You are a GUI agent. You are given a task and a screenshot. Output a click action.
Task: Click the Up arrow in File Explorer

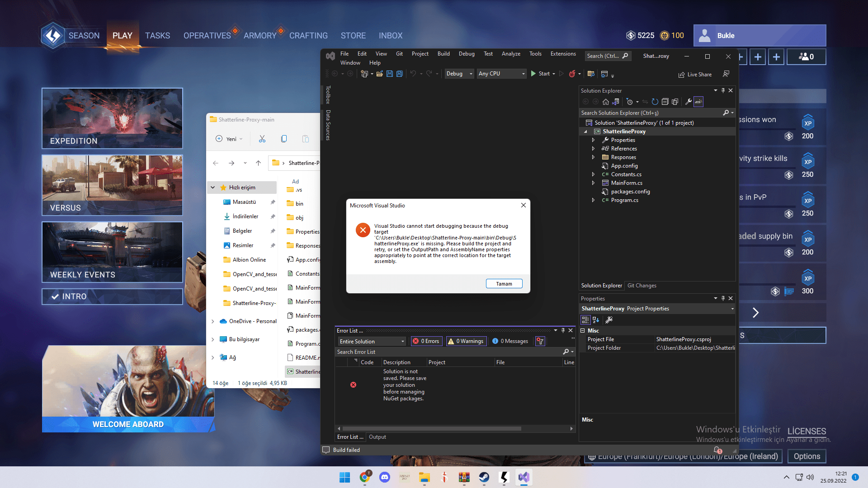258,163
